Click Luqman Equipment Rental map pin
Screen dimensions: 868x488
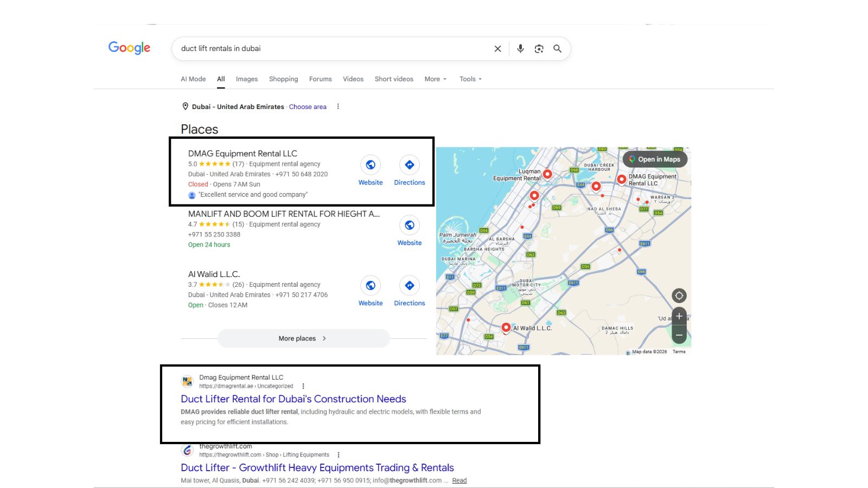coord(547,174)
